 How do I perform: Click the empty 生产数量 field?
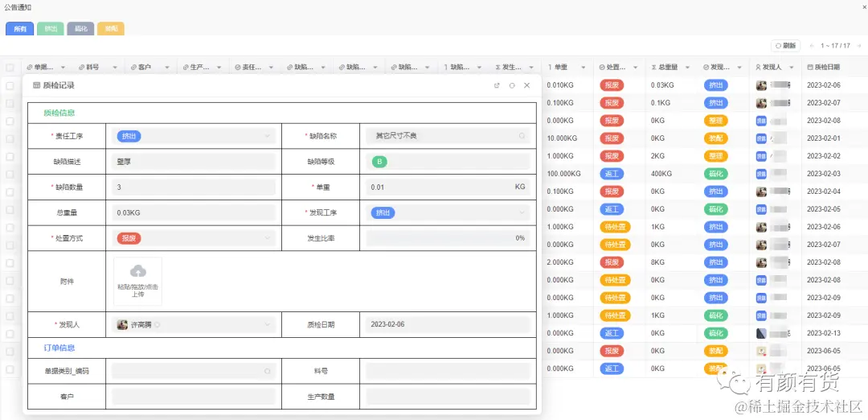click(x=448, y=397)
